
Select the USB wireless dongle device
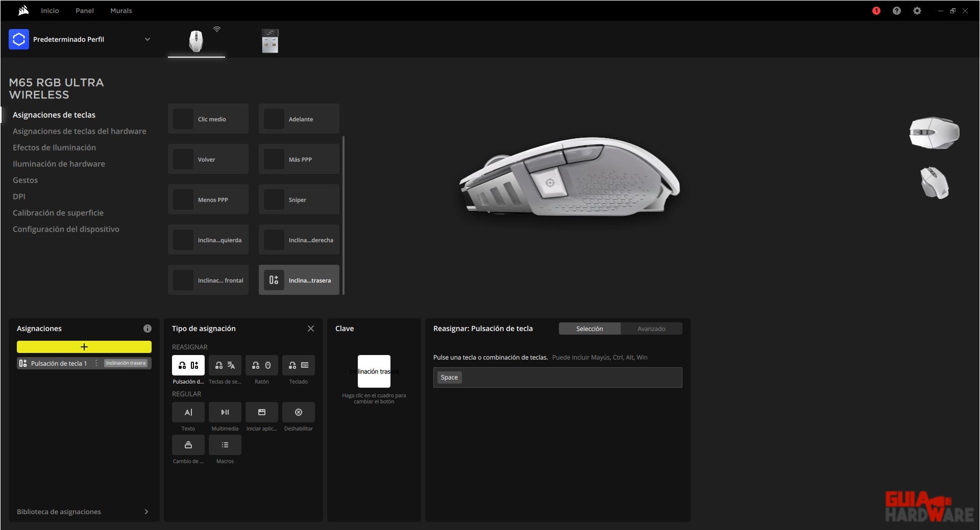(270, 41)
